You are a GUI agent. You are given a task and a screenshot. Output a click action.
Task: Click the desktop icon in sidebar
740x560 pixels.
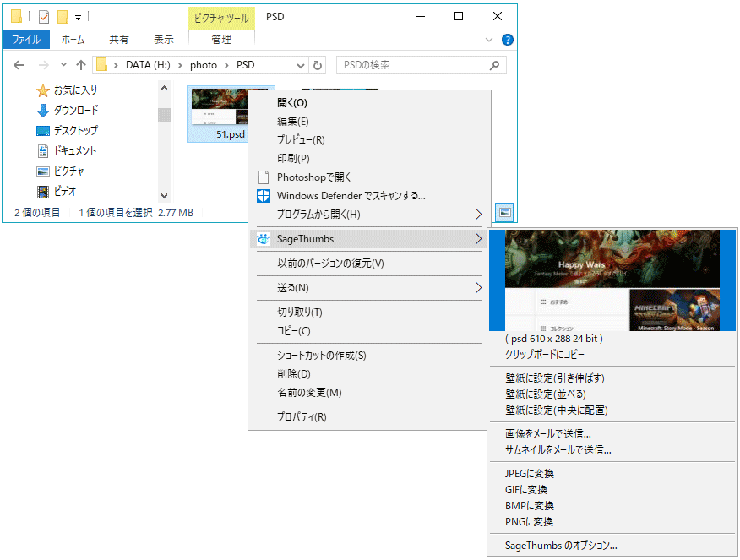43,131
